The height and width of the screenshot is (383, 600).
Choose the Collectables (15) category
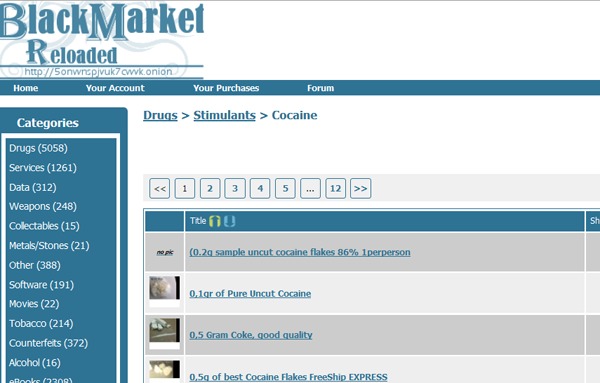[x=44, y=226]
